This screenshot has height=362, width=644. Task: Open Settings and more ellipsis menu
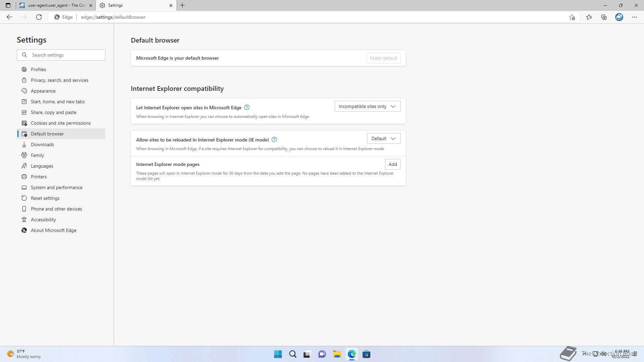point(634,17)
